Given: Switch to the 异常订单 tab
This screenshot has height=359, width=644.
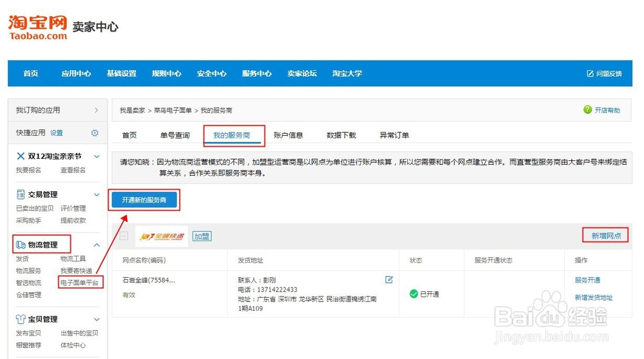Looking at the screenshot, I should 394,135.
